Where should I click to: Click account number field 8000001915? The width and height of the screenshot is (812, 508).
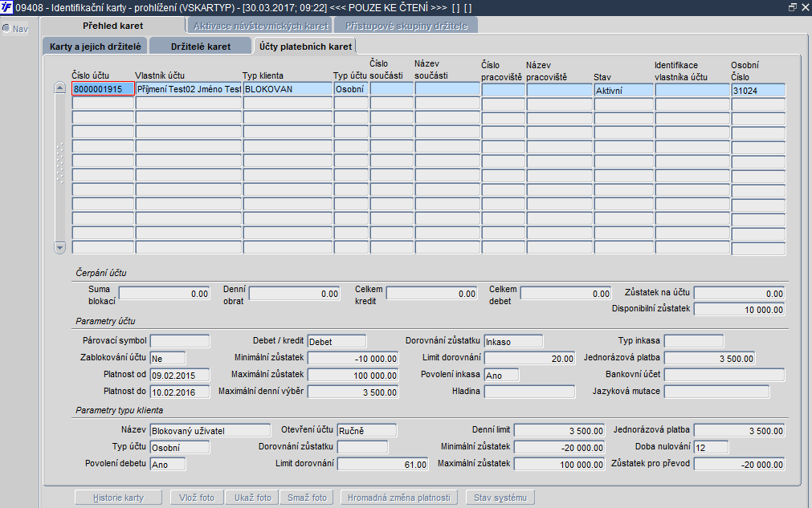[103, 88]
